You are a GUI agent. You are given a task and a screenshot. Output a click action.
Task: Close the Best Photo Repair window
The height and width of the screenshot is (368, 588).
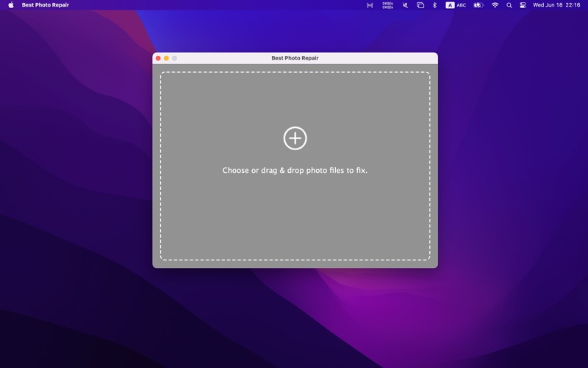(x=158, y=58)
